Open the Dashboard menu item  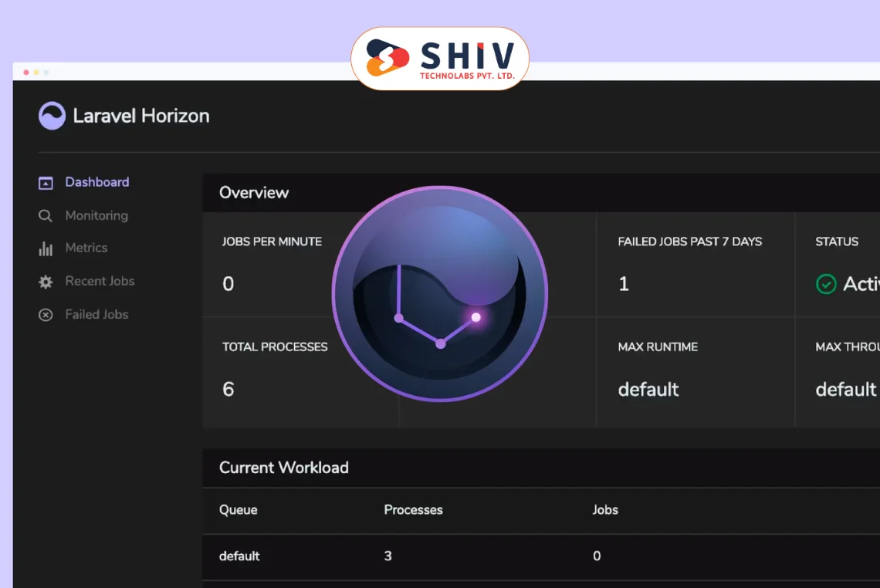click(x=96, y=182)
